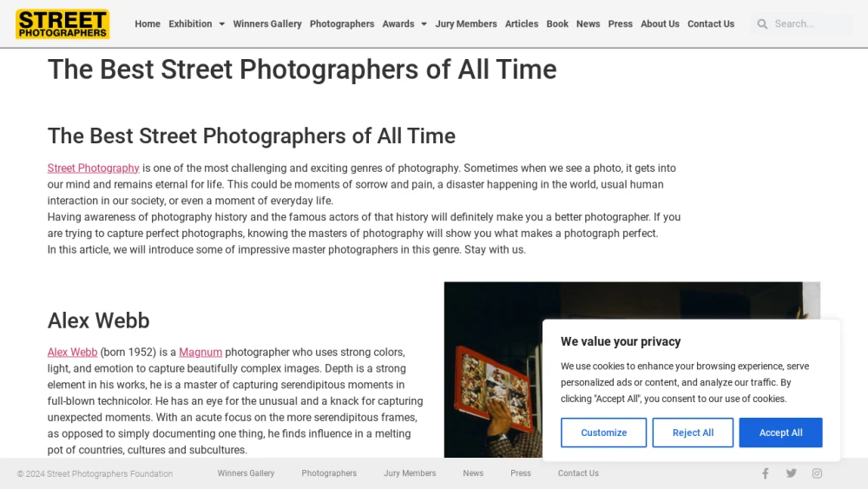Image resolution: width=868 pixels, height=489 pixels.
Task: Expand the Awards dropdown arrow
Action: click(x=424, y=24)
